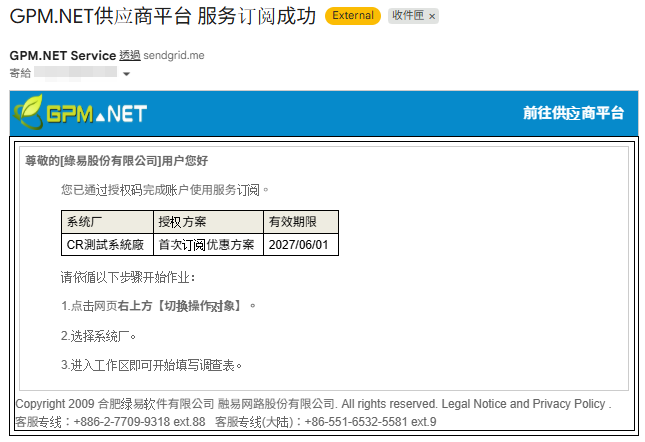645x442 pixels.
Task: Click the bold text 右上方【切换操作对象】
Action: 181,306
